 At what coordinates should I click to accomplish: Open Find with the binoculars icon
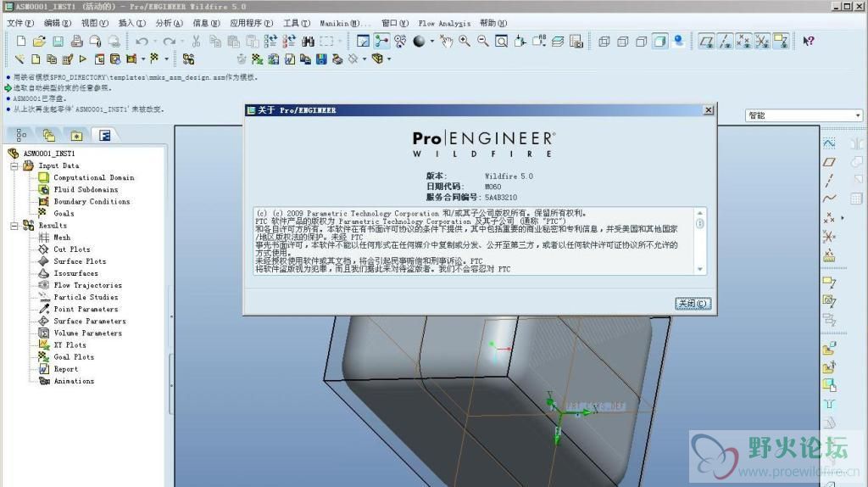309,41
